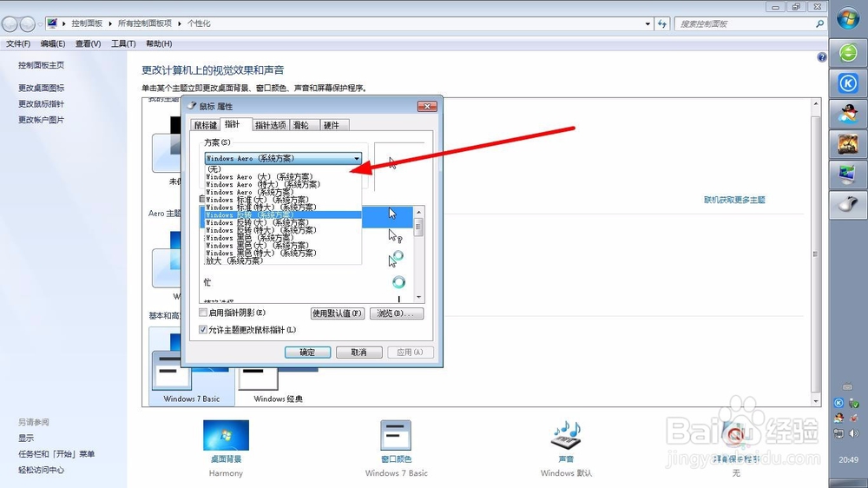Select Windows 黑色 (大) scheme option

[x=257, y=246]
